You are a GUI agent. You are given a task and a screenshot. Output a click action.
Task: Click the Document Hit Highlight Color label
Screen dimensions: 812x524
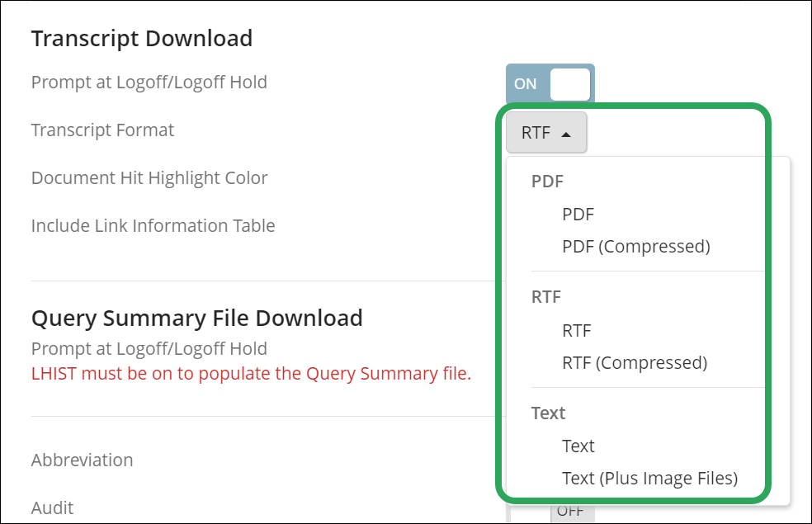click(149, 178)
